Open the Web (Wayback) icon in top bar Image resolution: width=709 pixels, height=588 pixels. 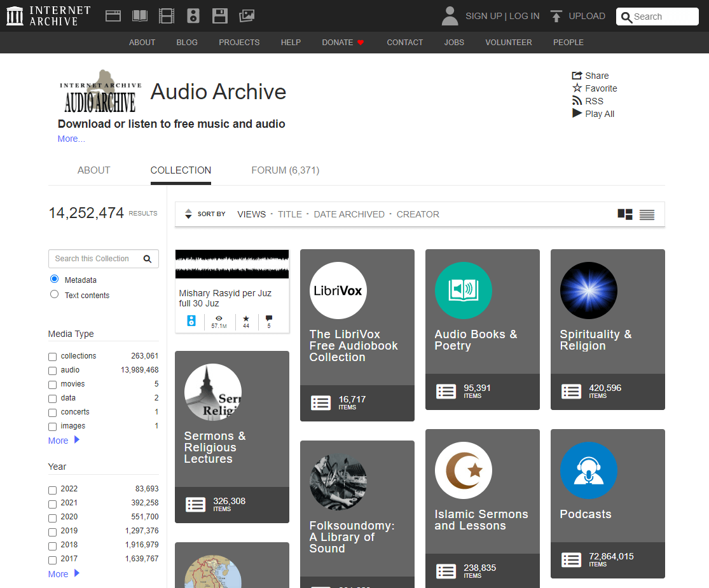(113, 17)
